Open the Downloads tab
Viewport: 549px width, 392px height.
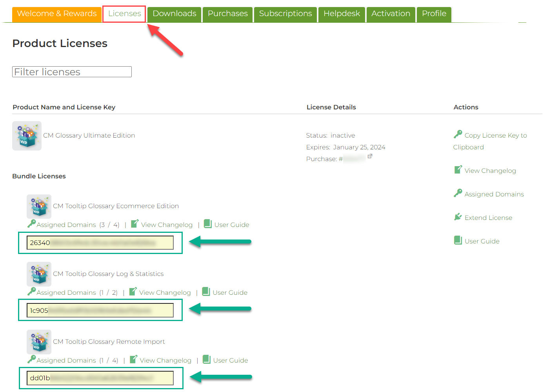pos(175,14)
